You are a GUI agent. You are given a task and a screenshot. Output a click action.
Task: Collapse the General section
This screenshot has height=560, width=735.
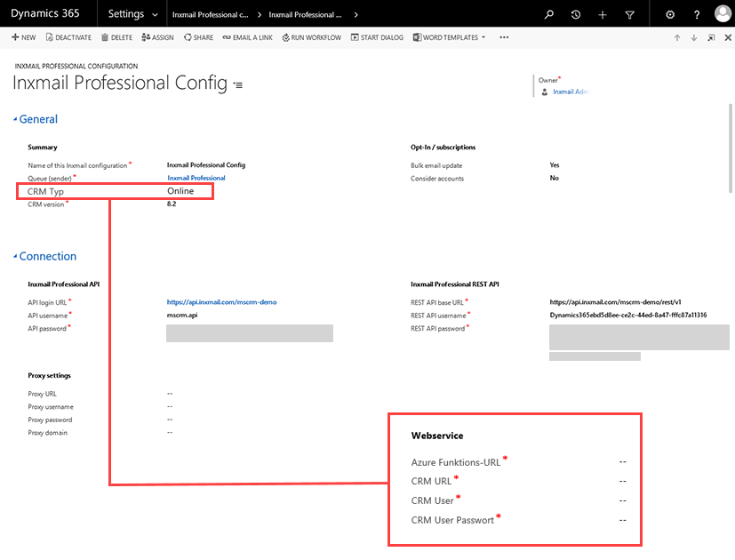[36, 119]
